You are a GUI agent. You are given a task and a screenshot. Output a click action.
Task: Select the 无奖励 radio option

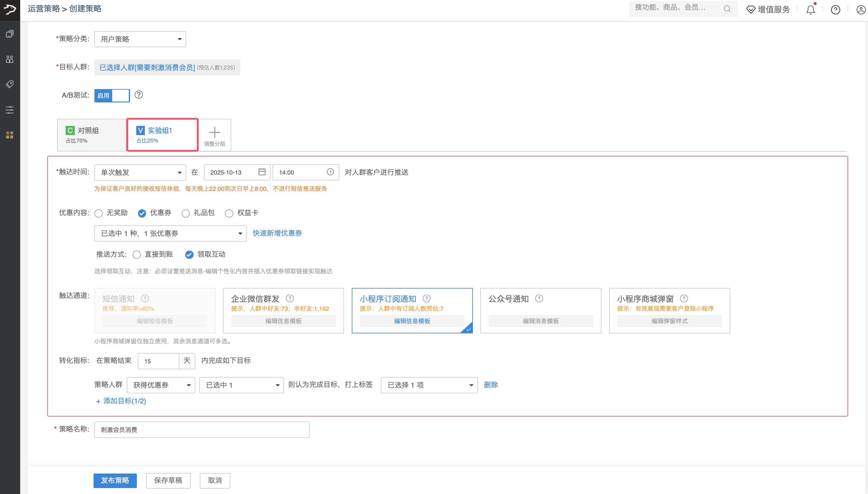coord(99,213)
